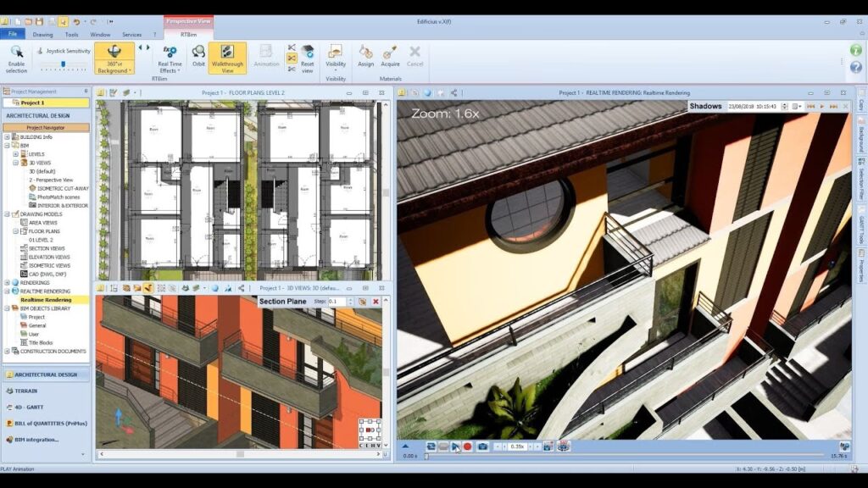Viewport: 868px width, 488px height.
Task: Activate the Orbit navigation tool
Action: (198, 57)
